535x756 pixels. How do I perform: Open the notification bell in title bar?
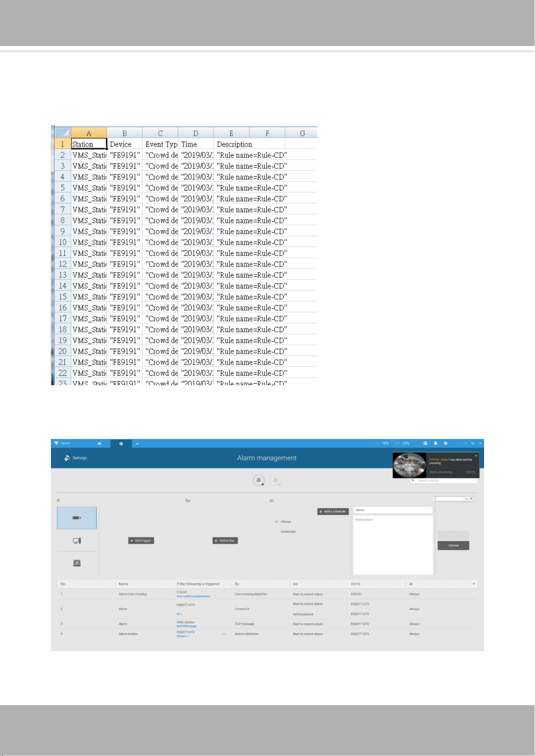(435, 443)
